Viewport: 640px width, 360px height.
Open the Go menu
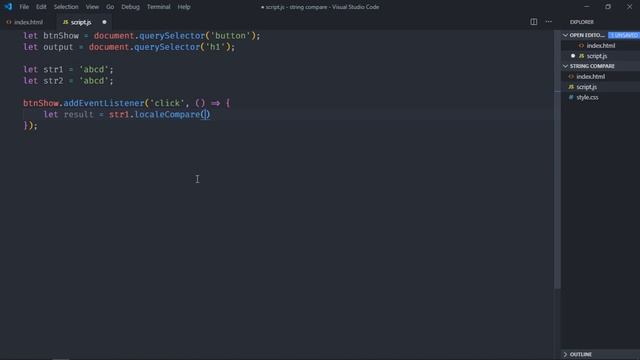pos(110,7)
